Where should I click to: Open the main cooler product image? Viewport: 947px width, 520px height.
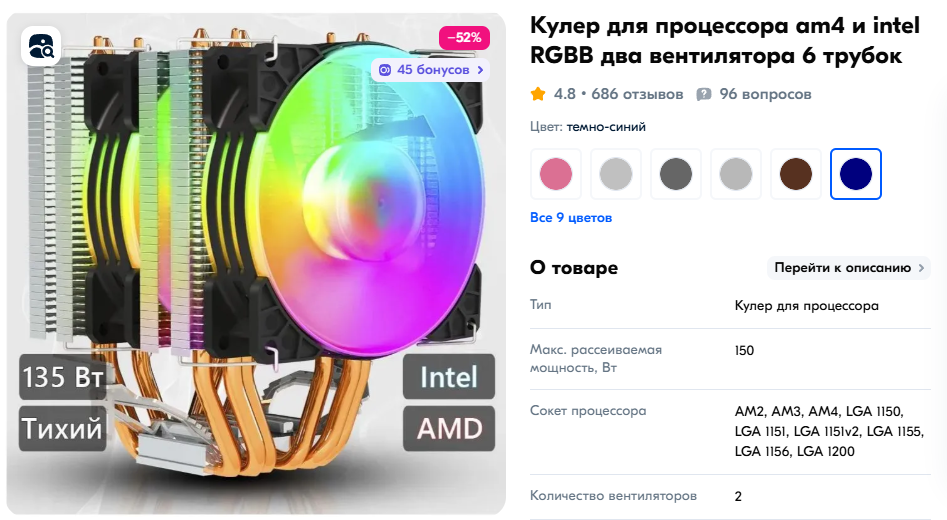pos(256,264)
